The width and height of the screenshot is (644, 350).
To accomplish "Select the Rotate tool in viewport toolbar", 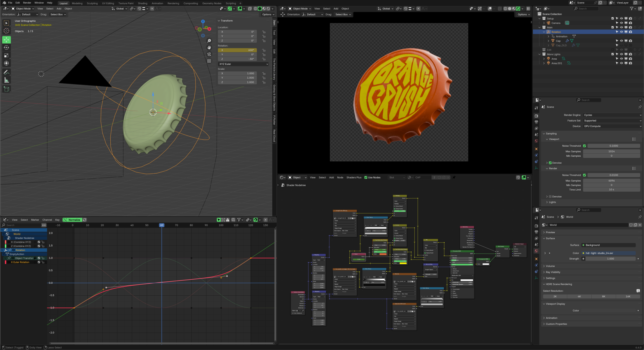I will click(x=7, y=48).
